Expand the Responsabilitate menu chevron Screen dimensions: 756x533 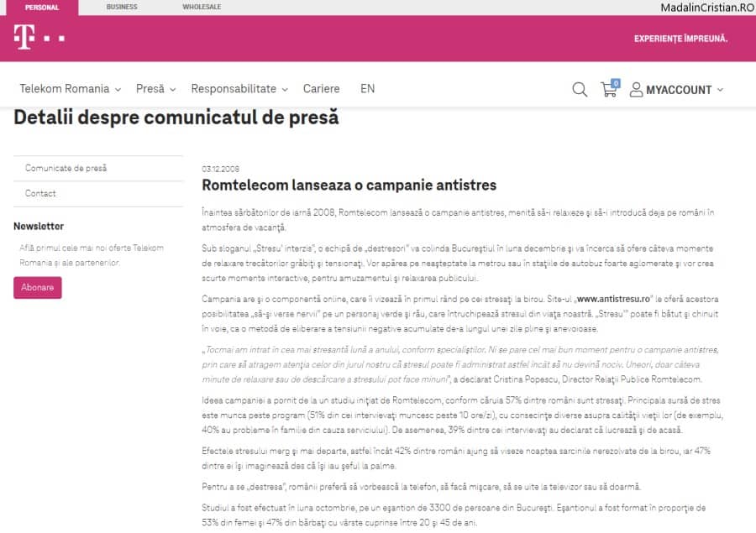285,90
